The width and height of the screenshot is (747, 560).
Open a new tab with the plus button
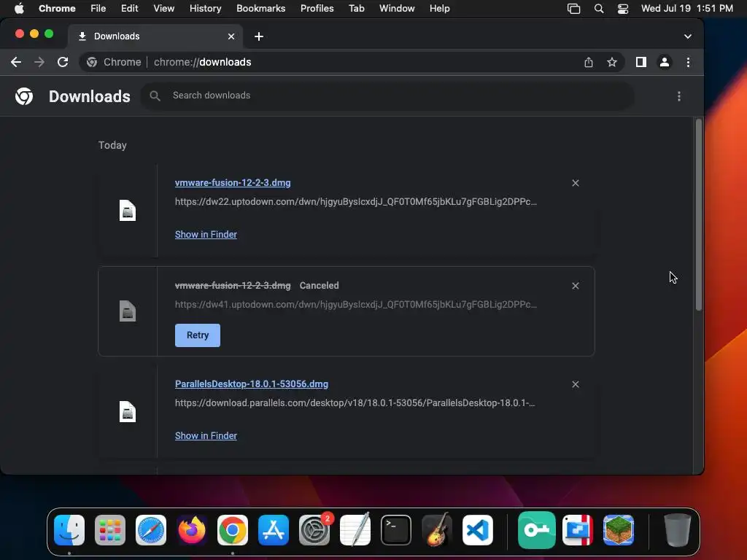[x=259, y=36]
